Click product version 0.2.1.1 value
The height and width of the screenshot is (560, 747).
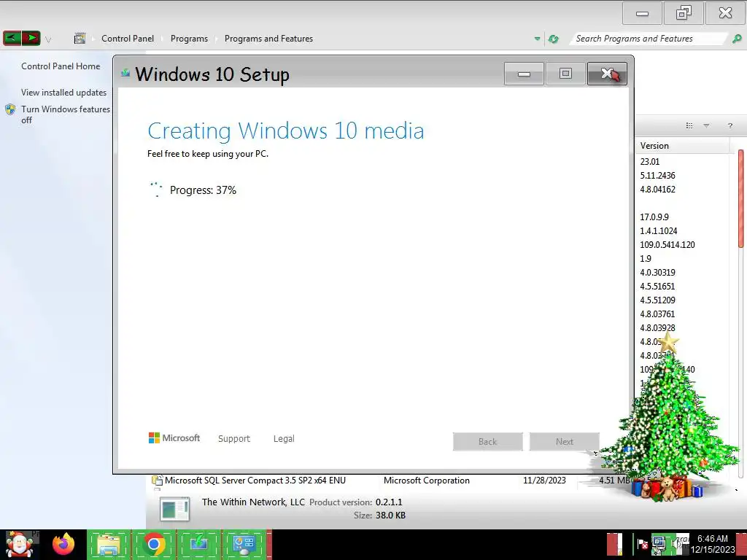389,502
